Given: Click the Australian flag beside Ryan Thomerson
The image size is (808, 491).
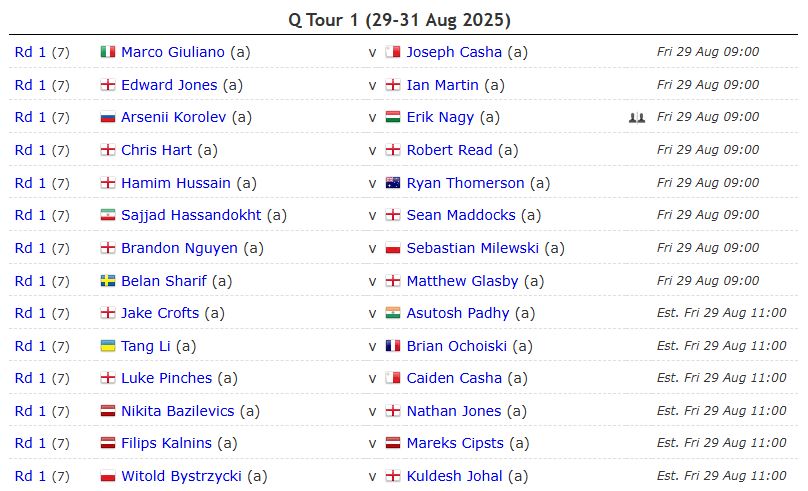Looking at the screenshot, I should coord(393,183).
